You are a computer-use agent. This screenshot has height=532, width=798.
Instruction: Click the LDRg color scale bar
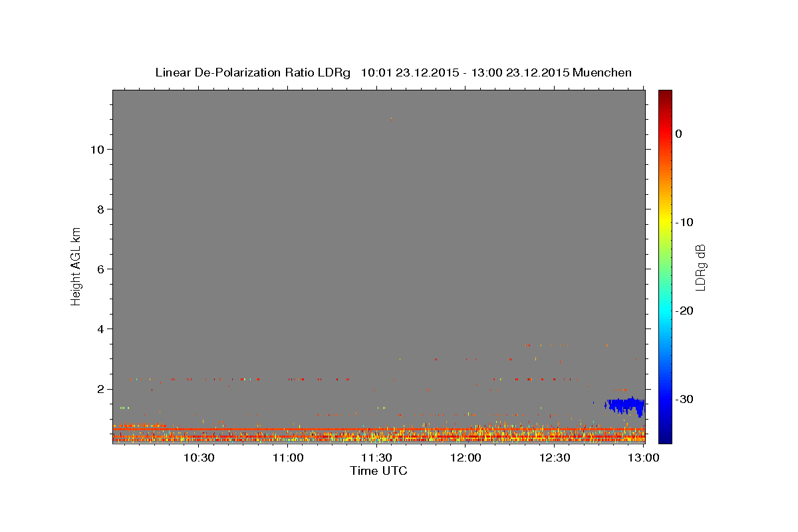(665, 267)
